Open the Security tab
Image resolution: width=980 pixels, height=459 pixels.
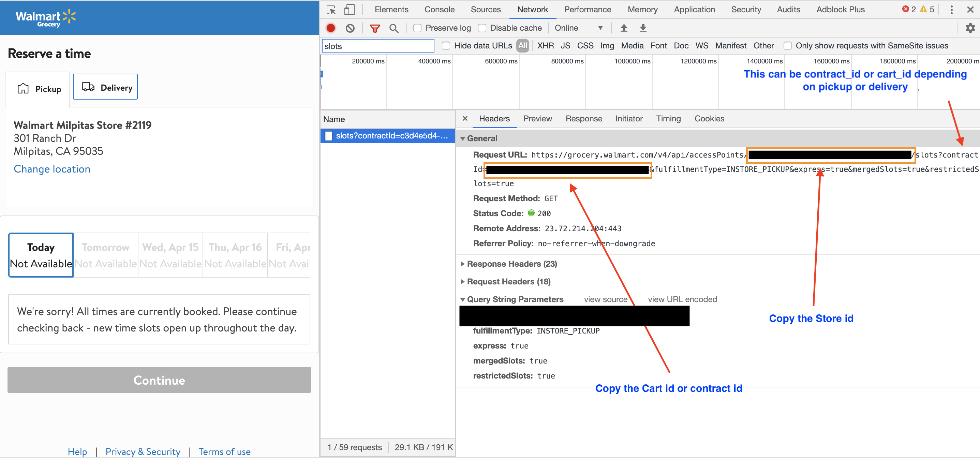coord(746,10)
